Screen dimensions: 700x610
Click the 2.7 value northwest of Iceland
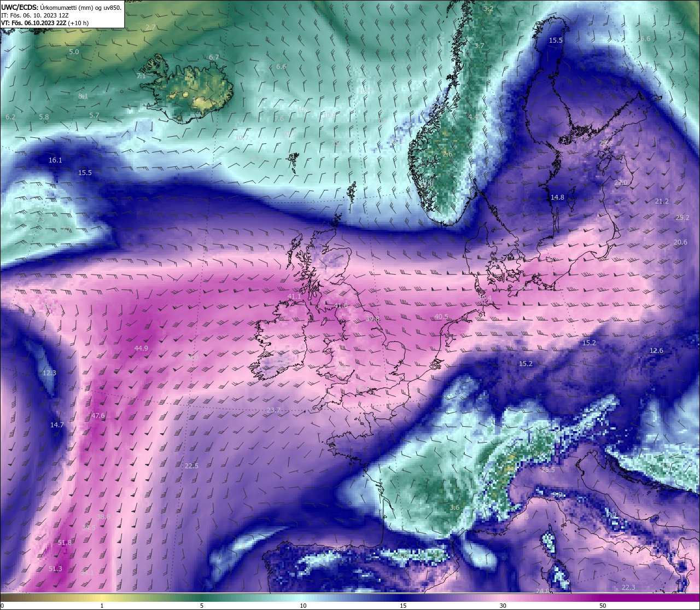[151, 27]
